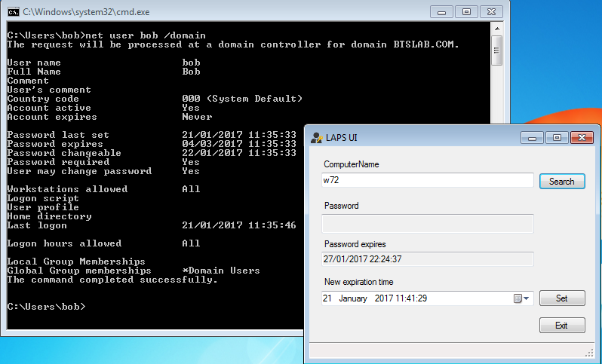Close the LAPS UI window
The image size is (602, 364).
[x=582, y=138]
